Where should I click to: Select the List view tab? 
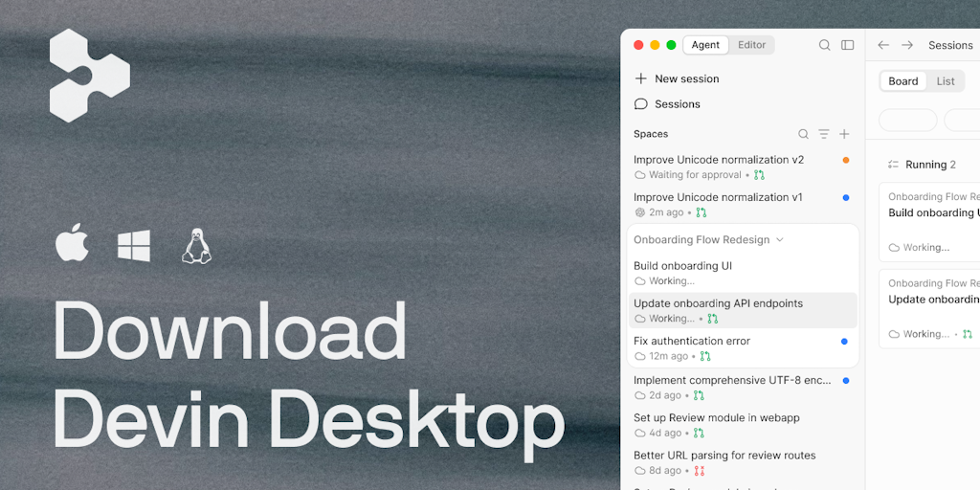pyautogui.click(x=945, y=81)
